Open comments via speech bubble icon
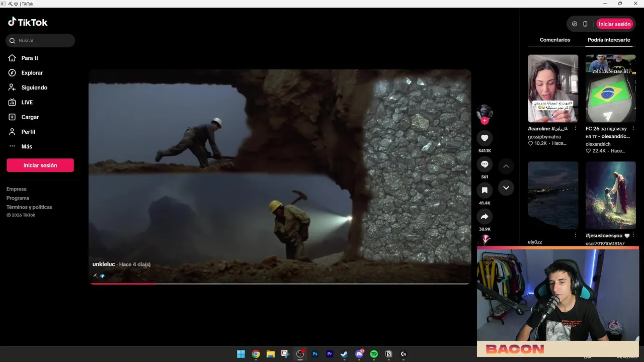The image size is (644, 362). coord(485,164)
